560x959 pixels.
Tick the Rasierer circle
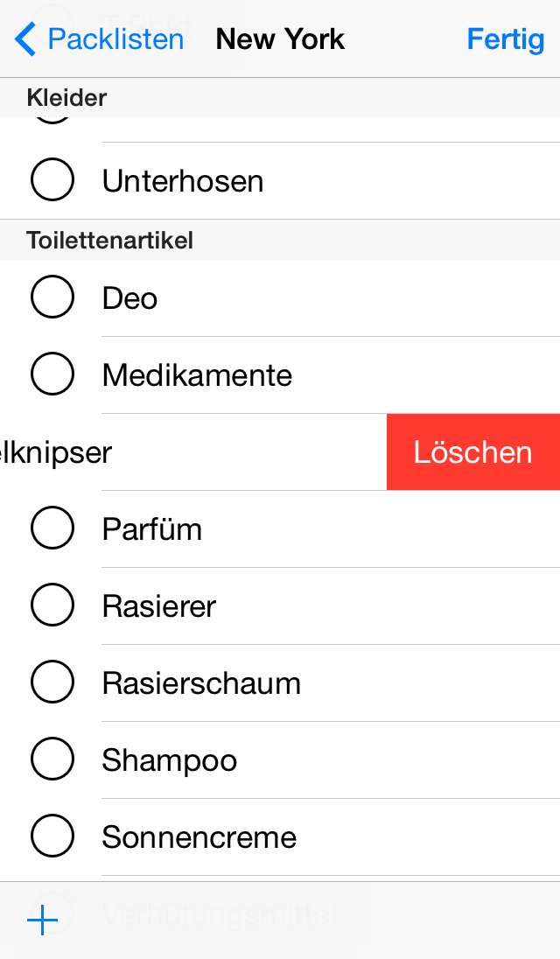pyautogui.click(x=52, y=606)
